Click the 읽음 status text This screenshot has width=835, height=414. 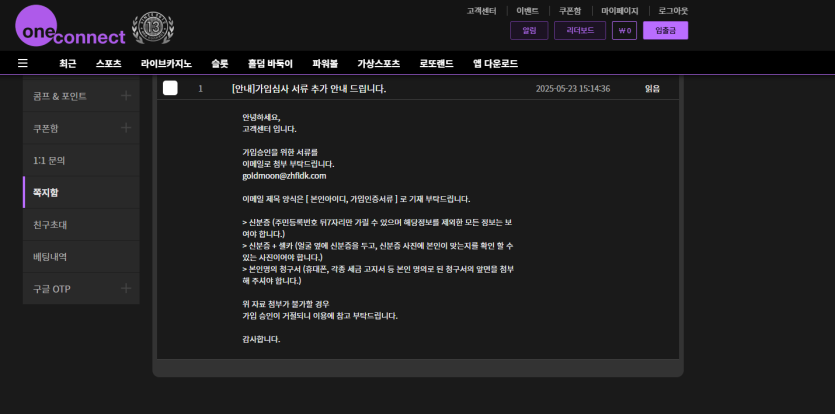tap(652, 89)
